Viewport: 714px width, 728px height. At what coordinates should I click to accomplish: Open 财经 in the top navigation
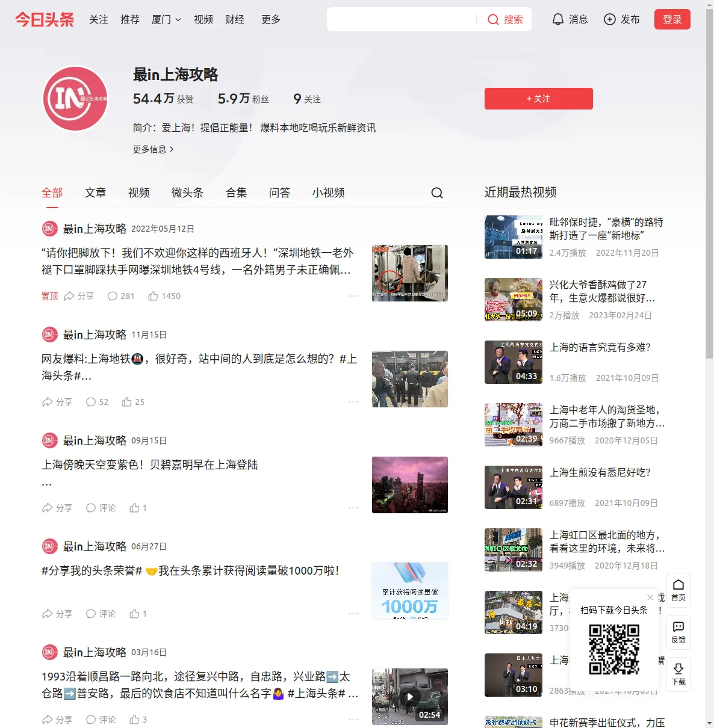235,20
